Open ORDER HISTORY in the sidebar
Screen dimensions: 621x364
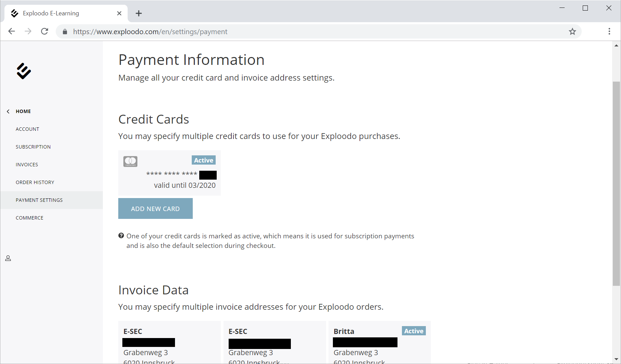35,182
